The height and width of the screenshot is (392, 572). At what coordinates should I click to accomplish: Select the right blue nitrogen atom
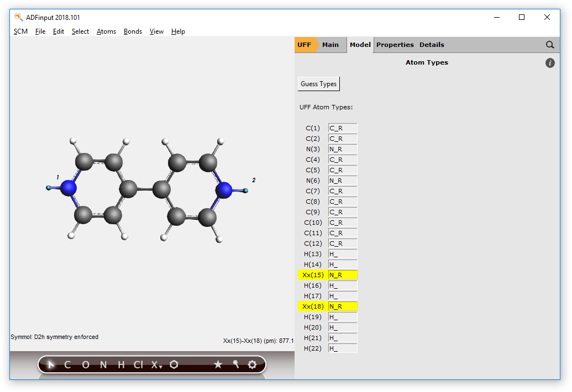click(x=224, y=190)
